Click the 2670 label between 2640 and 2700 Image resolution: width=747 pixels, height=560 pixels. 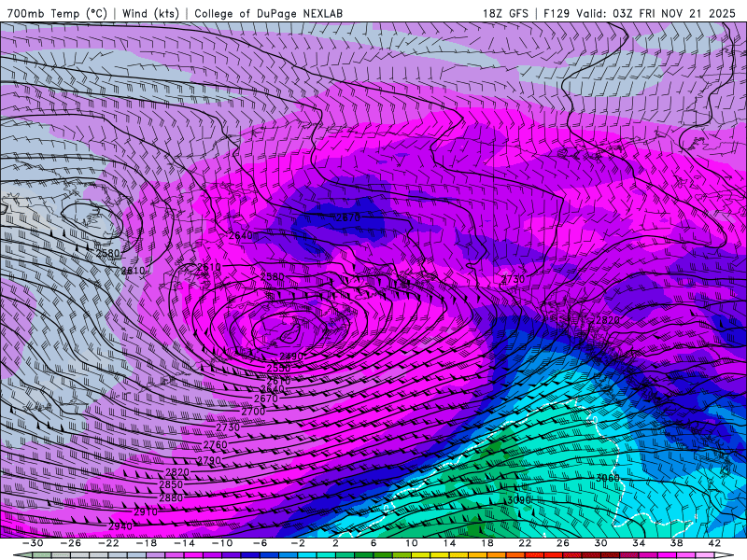pyautogui.click(x=266, y=399)
